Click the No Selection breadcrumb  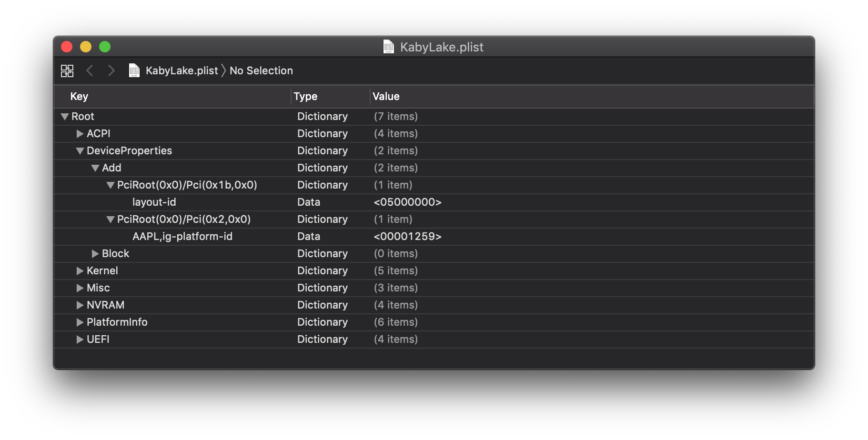pos(261,70)
